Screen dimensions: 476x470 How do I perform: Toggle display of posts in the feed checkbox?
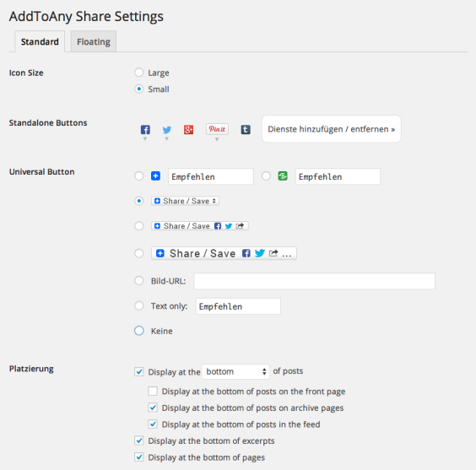click(x=153, y=424)
